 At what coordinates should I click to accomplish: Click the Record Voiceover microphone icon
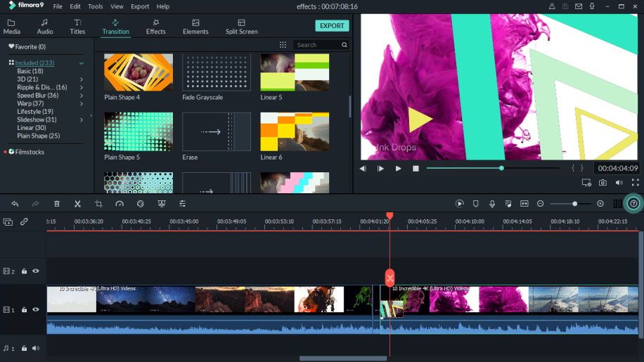pos(492,204)
